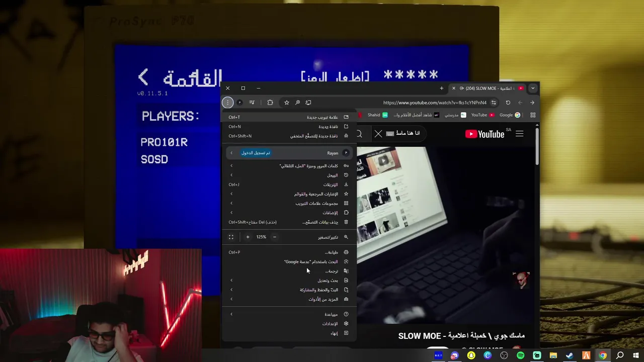Expand the Extensions (الإضافات) submenu

(289, 213)
